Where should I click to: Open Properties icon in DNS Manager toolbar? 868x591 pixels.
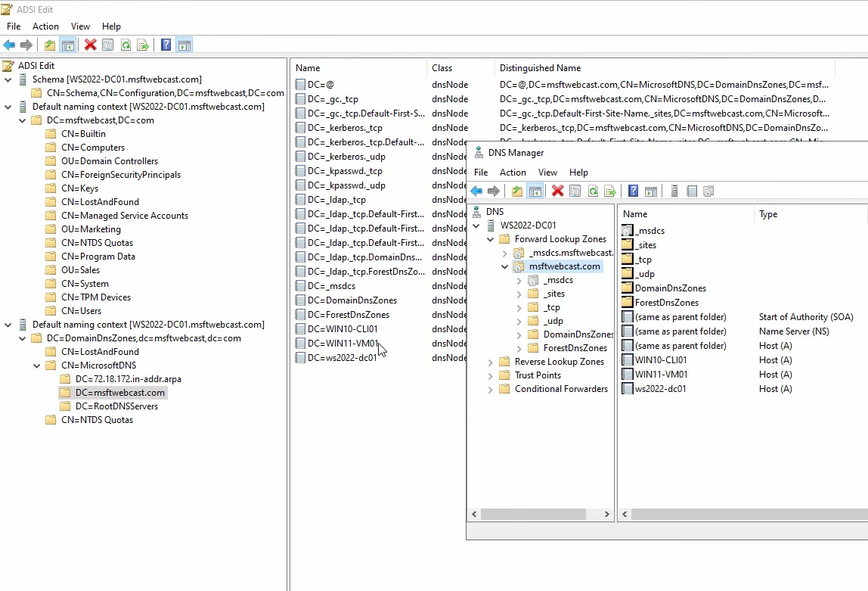(x=575, y=191)
